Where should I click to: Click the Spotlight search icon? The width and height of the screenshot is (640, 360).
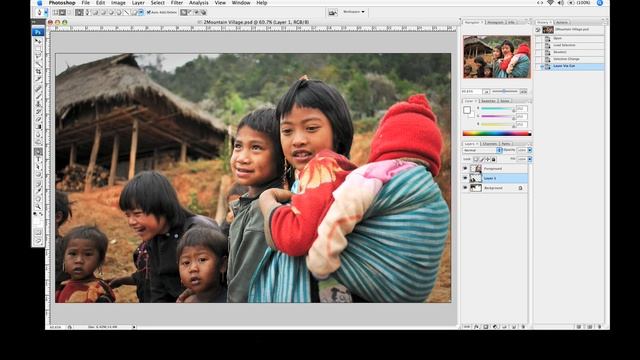pos(600,3)
